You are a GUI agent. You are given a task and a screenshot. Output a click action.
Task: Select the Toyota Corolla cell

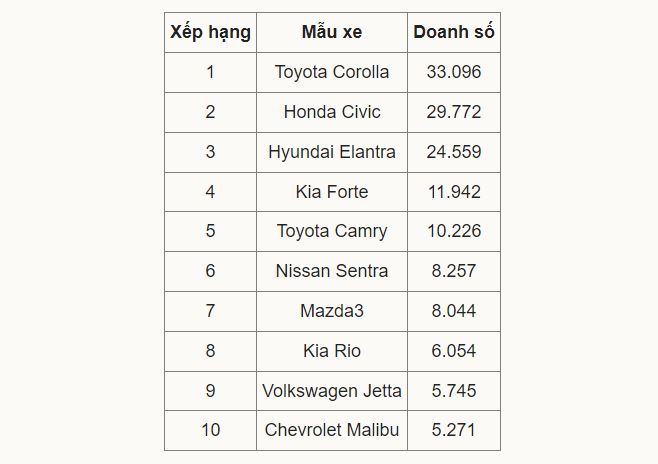[332, 72]
